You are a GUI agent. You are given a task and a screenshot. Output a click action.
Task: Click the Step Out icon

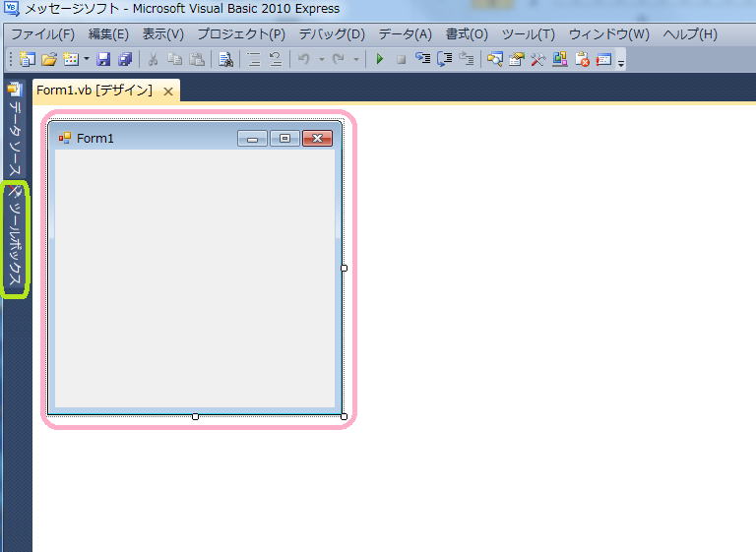click(467, 59)
